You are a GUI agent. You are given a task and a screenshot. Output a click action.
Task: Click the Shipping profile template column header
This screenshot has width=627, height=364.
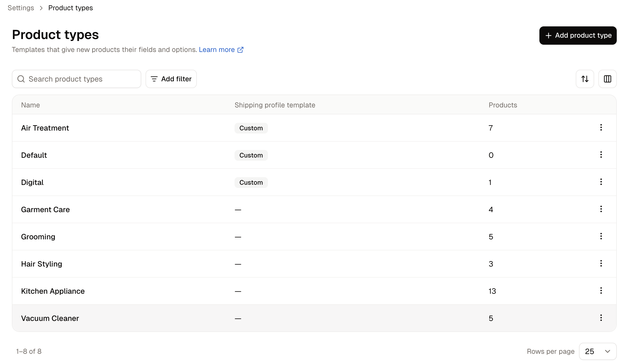coord(275,105)
